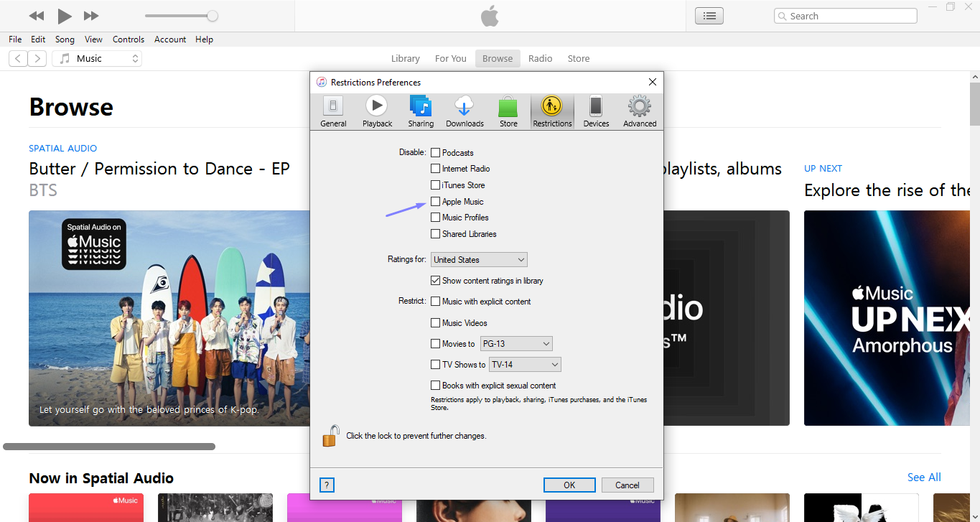Open the Account menu
The width and height of the screenshot is (980, 522).
(170, 39)
